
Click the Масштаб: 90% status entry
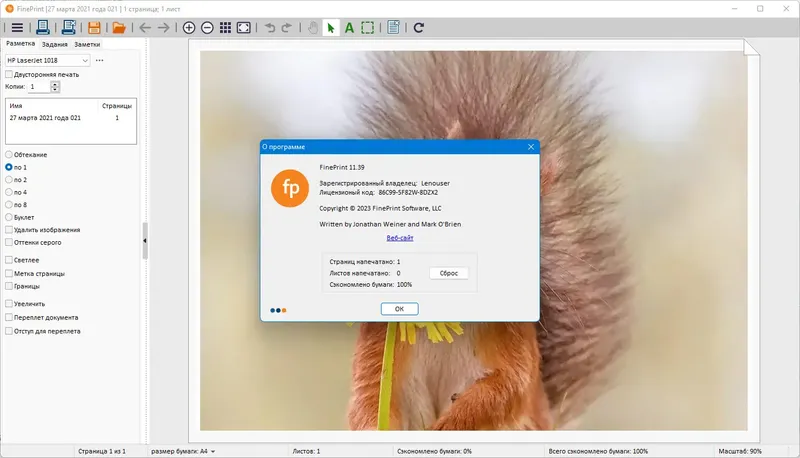(x=740, y=451)
